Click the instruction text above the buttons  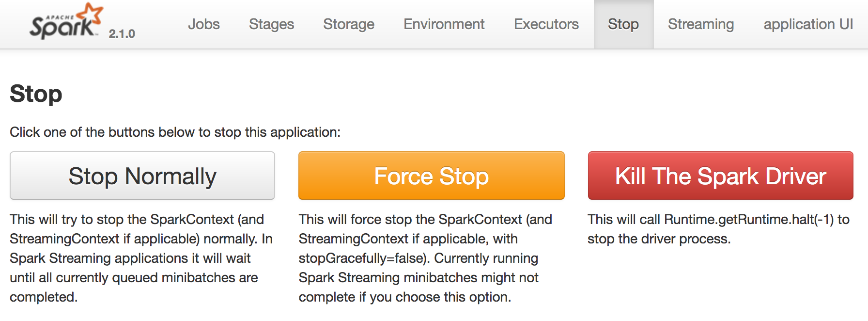click(x=175, y=132)
